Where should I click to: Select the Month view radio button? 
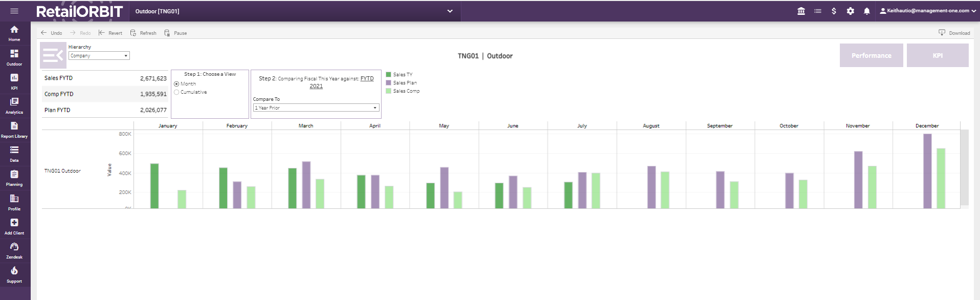pyautogui.click(x=176, y=84)
